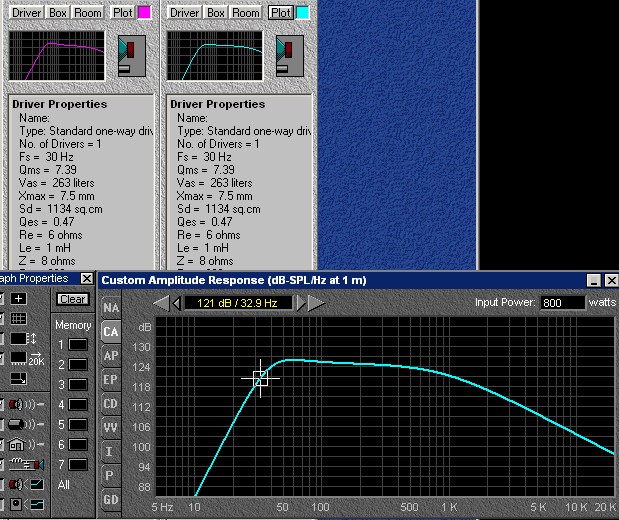619x520 pixels.
Task: Select the red driver speaker output icon
Action: 26,404
